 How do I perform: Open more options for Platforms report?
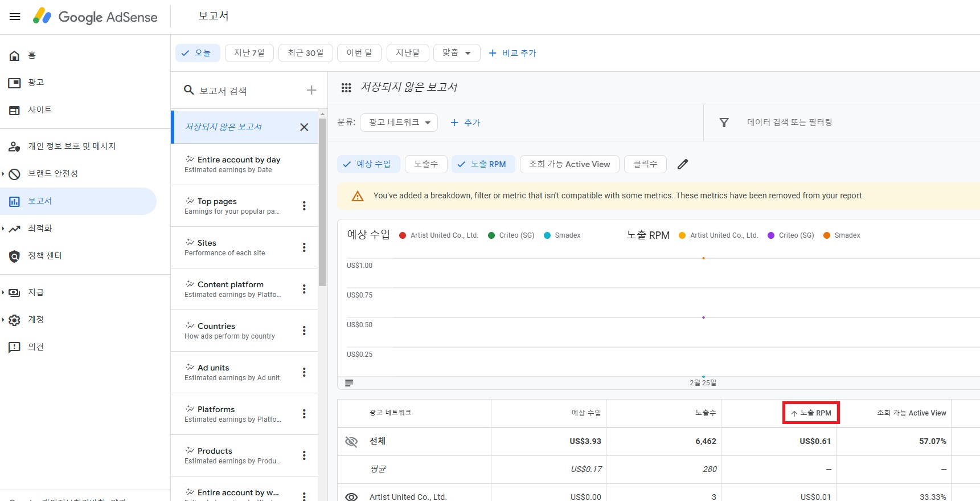pos(304,414)
